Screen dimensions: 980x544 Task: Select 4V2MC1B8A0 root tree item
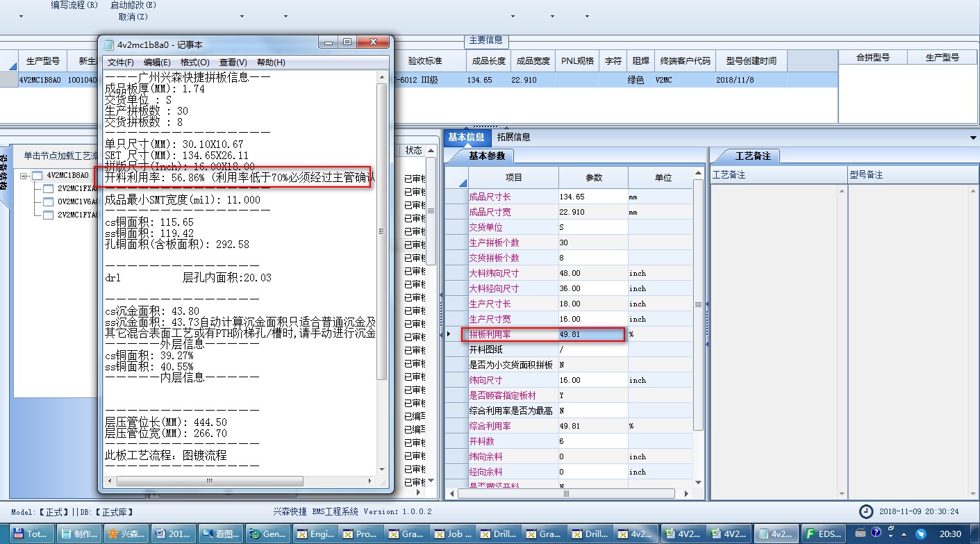click(67, 176)
